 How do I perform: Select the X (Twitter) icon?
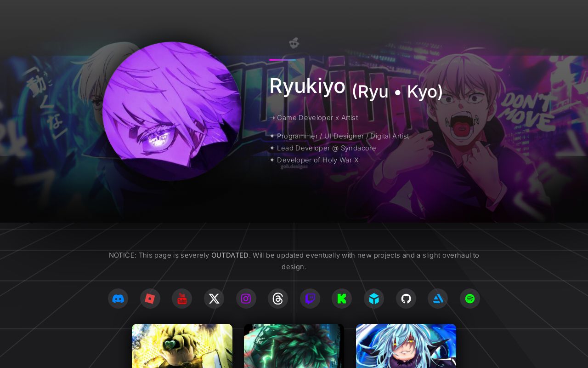pyautogui.click(x=214, y=299)
